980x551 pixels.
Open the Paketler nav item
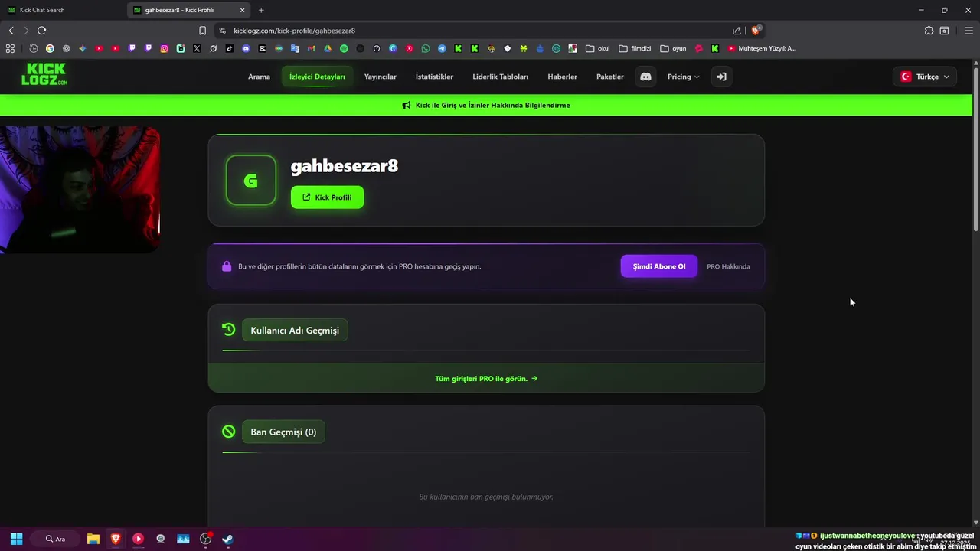(610, 77)
